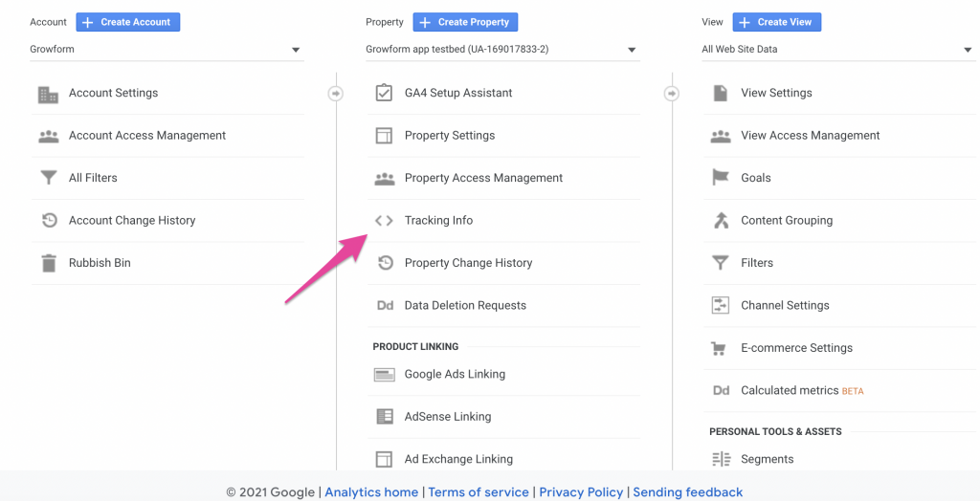The image size is (980, 501).
Task: Click the View Settings document icon
Action: coord(720,93)
